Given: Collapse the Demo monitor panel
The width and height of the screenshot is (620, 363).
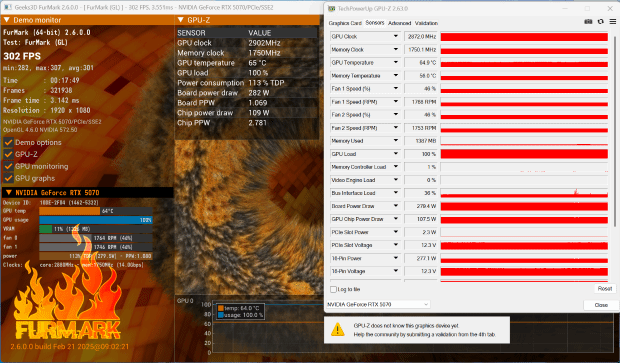Looking at the screenshot, I should click(x=7, y=20).
